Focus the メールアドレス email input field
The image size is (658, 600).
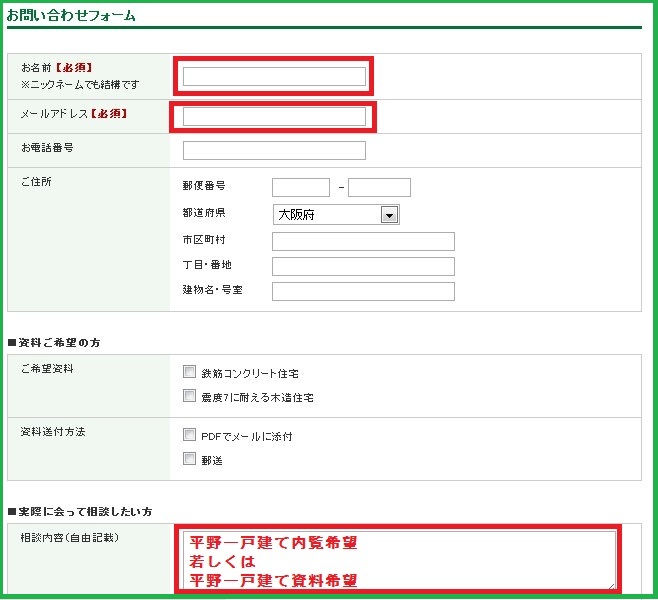(x=274, y=117)
